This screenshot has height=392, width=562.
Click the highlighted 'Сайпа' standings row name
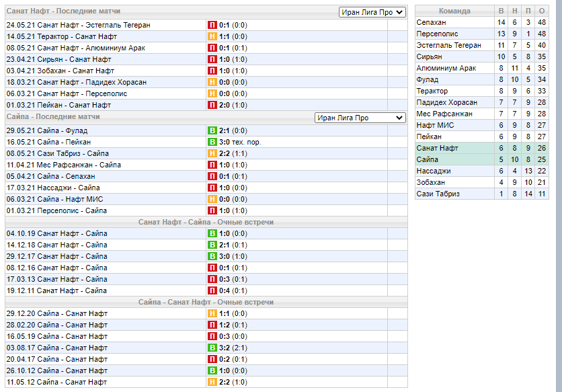point(428,159)
